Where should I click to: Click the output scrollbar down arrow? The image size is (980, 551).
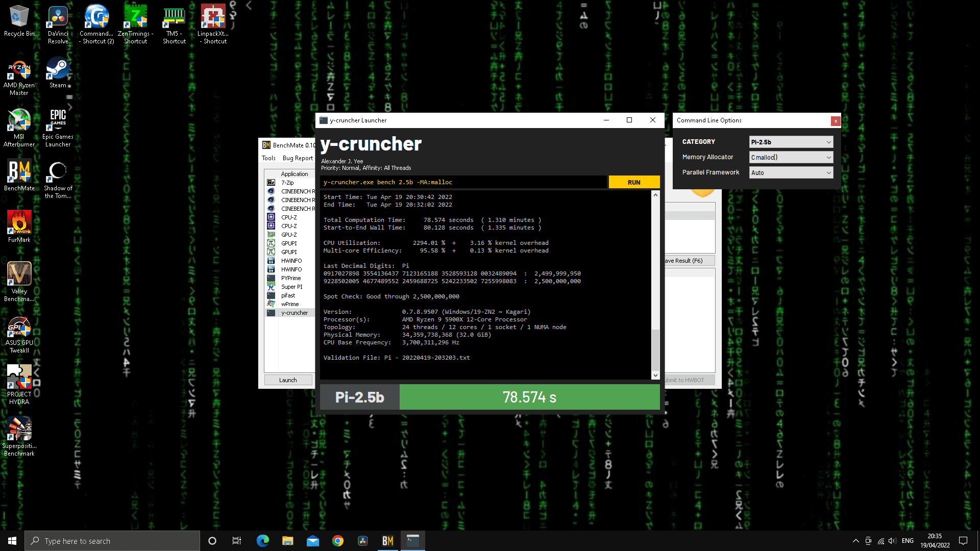(655, 375)
